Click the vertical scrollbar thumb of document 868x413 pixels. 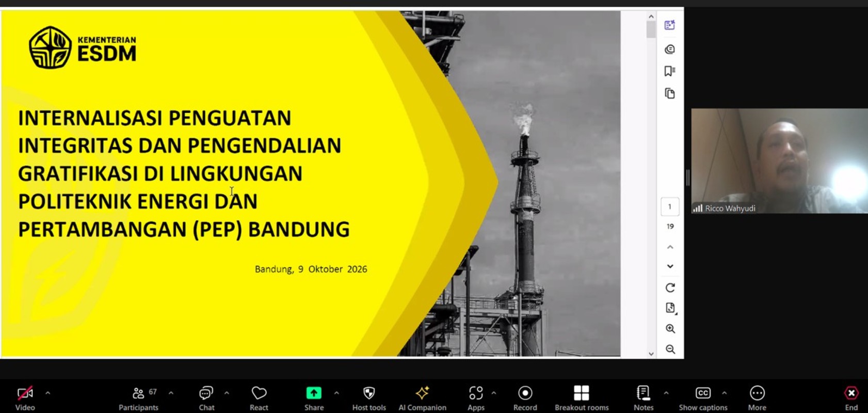coord(651,30)
